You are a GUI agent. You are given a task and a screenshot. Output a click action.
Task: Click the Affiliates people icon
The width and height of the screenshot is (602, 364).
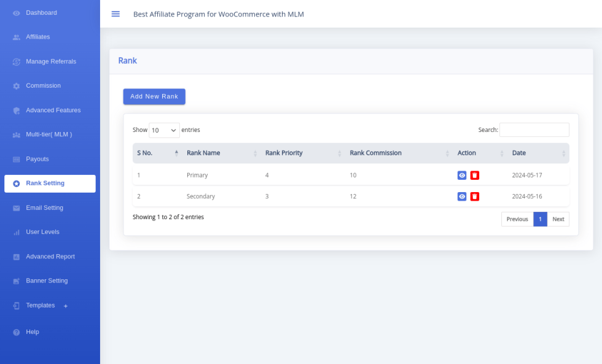coord(17,37)
